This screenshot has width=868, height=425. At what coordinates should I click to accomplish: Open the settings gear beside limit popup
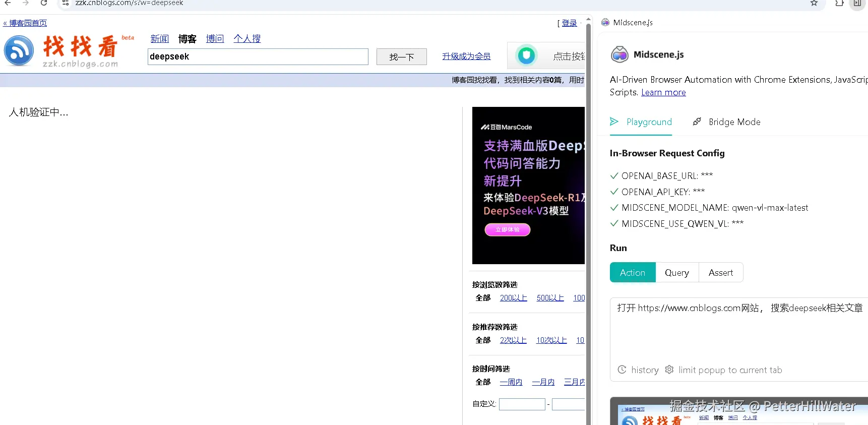669,370
